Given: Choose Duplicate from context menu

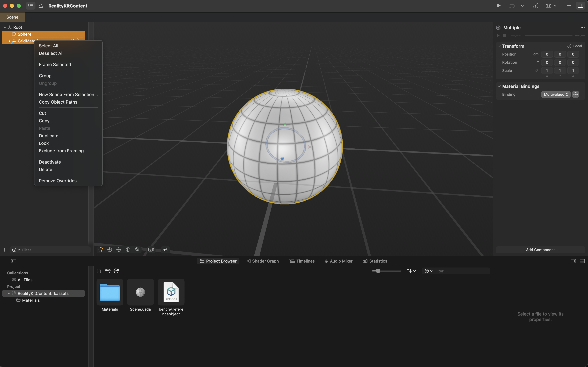Looking at the screenshot, I should coord(49,136).
